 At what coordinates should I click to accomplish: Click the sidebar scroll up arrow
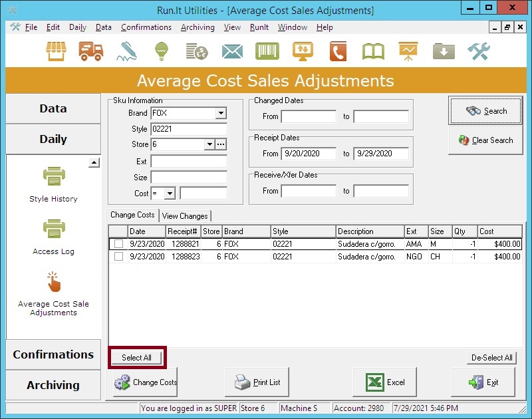[x=94, y=162]
